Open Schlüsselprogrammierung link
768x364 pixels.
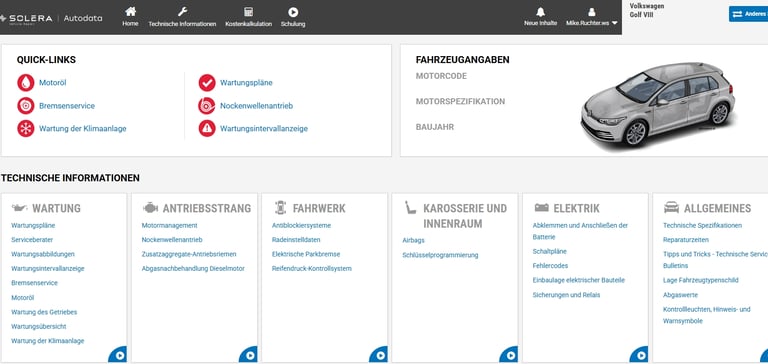[440, 255]
